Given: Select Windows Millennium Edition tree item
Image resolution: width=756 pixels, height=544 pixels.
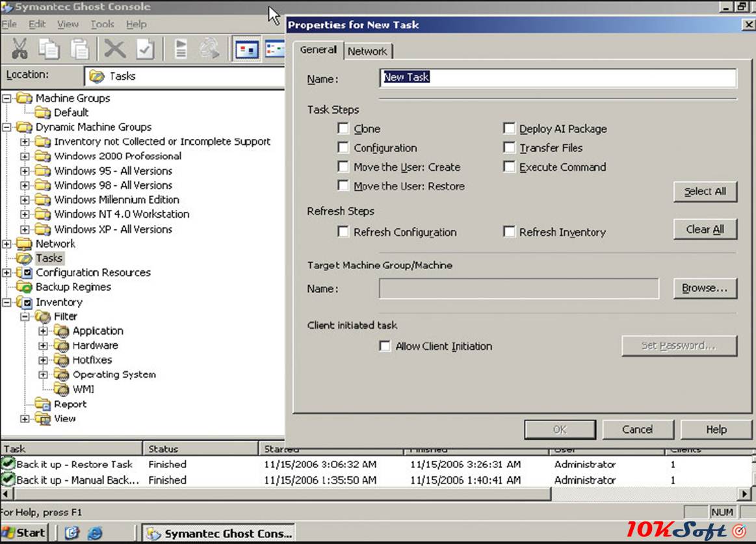Looking at the screenshot, I should point(116,200).
